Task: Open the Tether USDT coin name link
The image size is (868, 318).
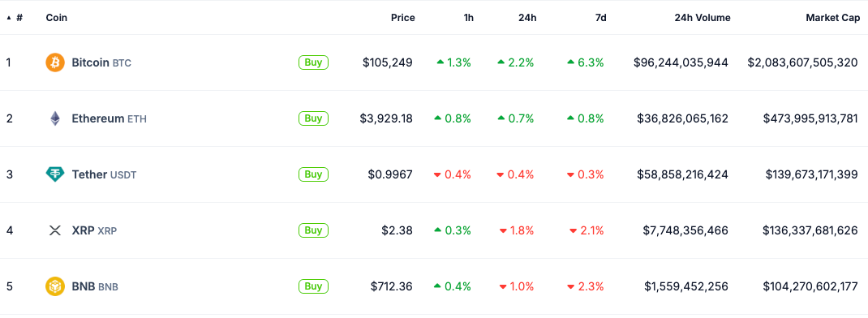Action: pos(104,174)
